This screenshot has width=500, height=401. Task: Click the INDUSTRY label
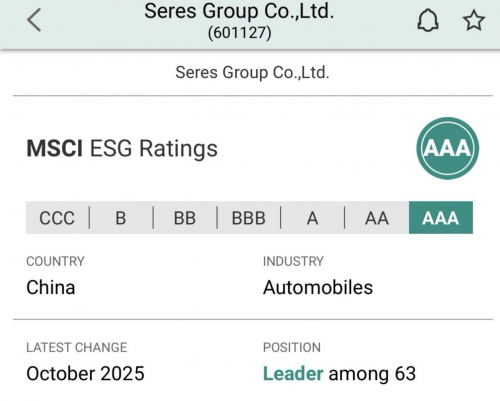tap(293, 261)
